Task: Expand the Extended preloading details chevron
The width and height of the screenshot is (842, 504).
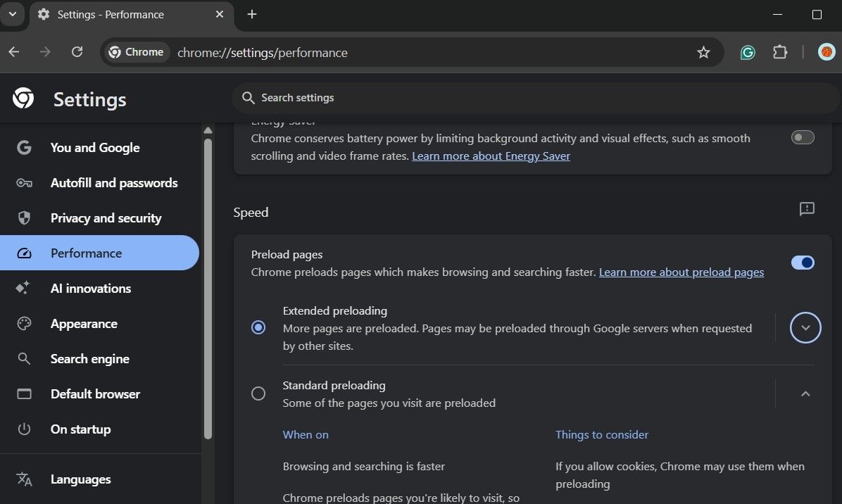Action: tap(805, 327)
